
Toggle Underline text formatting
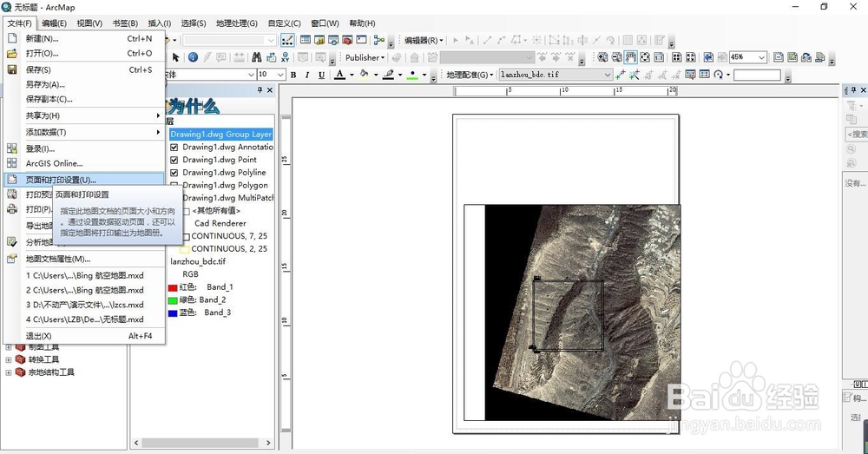coord(322,75)
